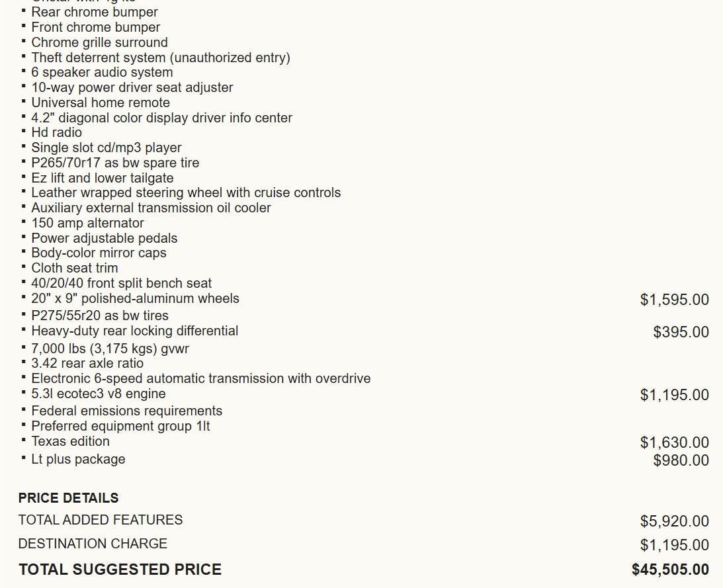Click the $395.00 differential price

[x=681, y=332]
